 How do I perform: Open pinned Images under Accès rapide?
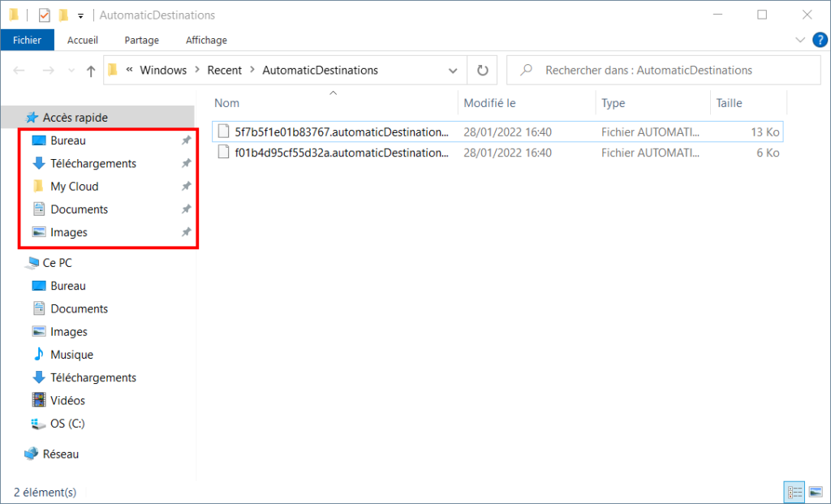(69, 232)
